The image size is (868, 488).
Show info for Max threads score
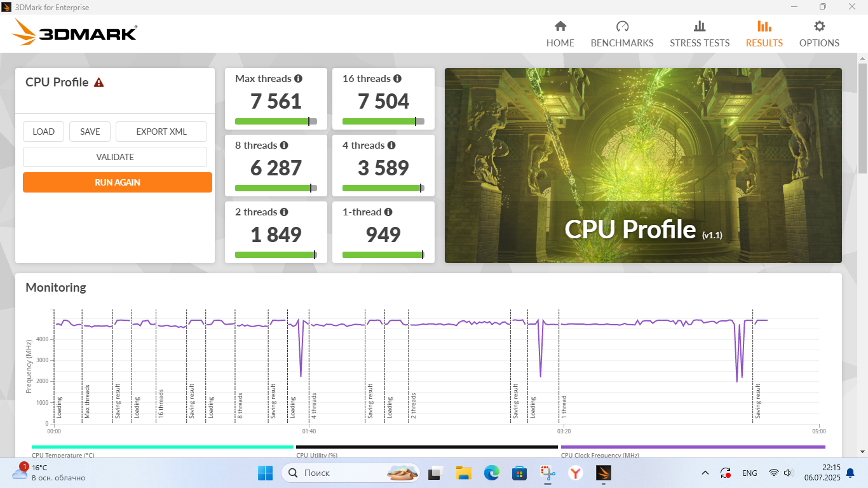pyautogui.click(x=298, y=79)
